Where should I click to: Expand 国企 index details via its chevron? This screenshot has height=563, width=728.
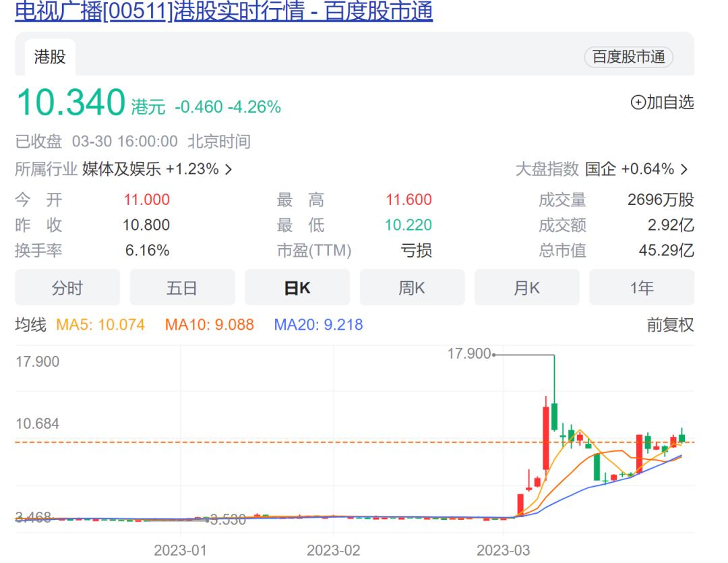pos(684,170)
